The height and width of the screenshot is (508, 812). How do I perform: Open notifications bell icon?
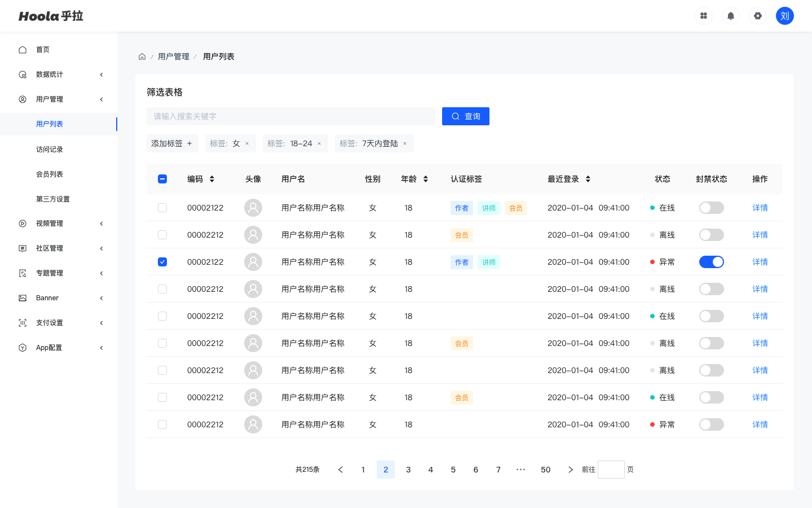coord(731,16)
